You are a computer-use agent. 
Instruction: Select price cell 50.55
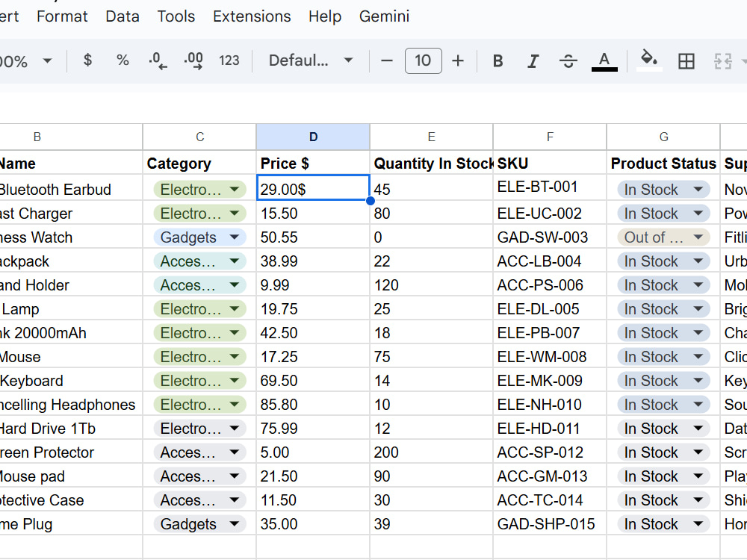pos(313,237)
